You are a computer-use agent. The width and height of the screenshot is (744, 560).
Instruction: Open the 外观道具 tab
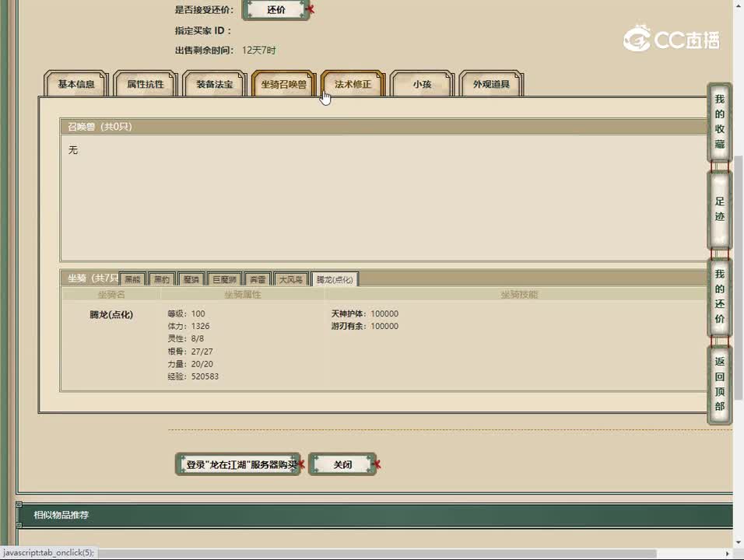(x=491, y=84)
